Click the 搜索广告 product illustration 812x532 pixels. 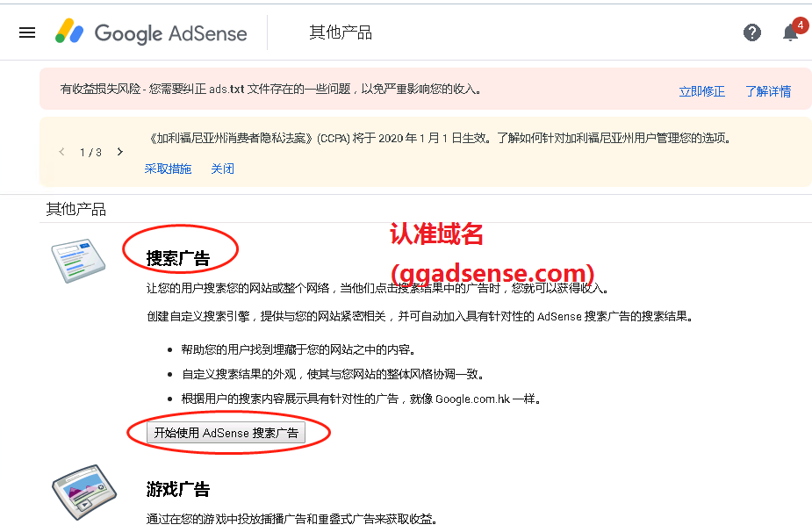tap(77, 261)
